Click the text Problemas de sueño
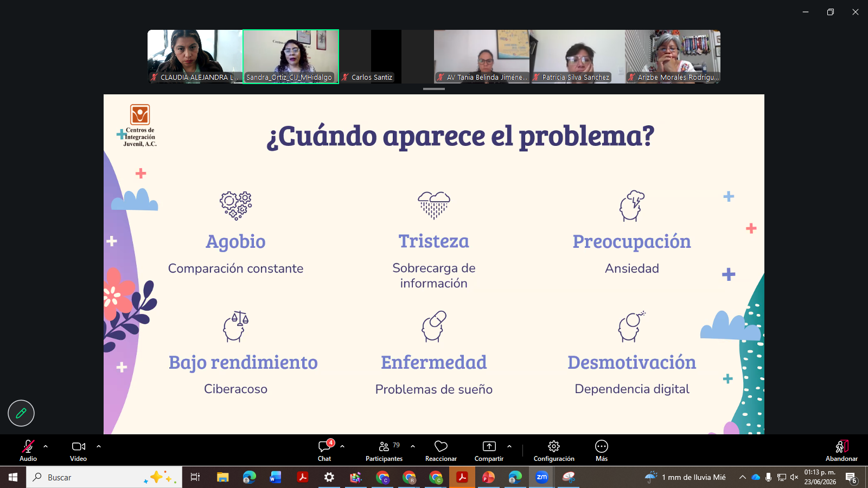Screen dimensions: 868x488 tap(434, 389)
